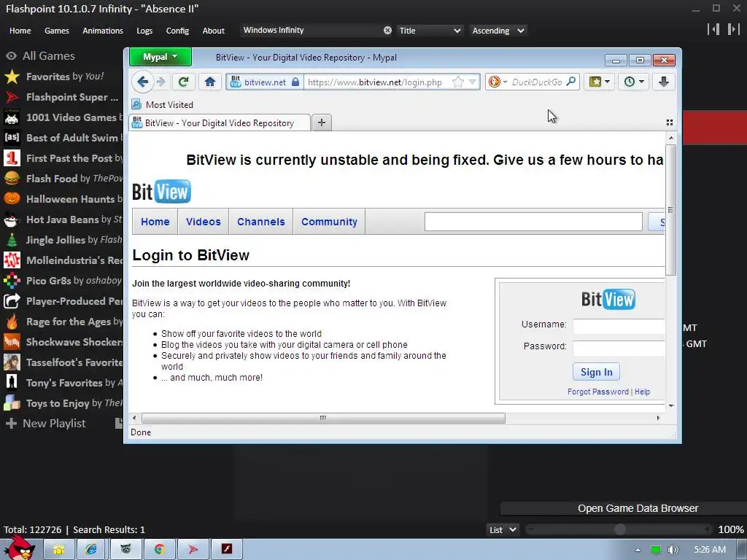This screenshot has height=560, width=747.
Task: Open the Tony's Favorites playlist
Action: (x=63, y=383)
